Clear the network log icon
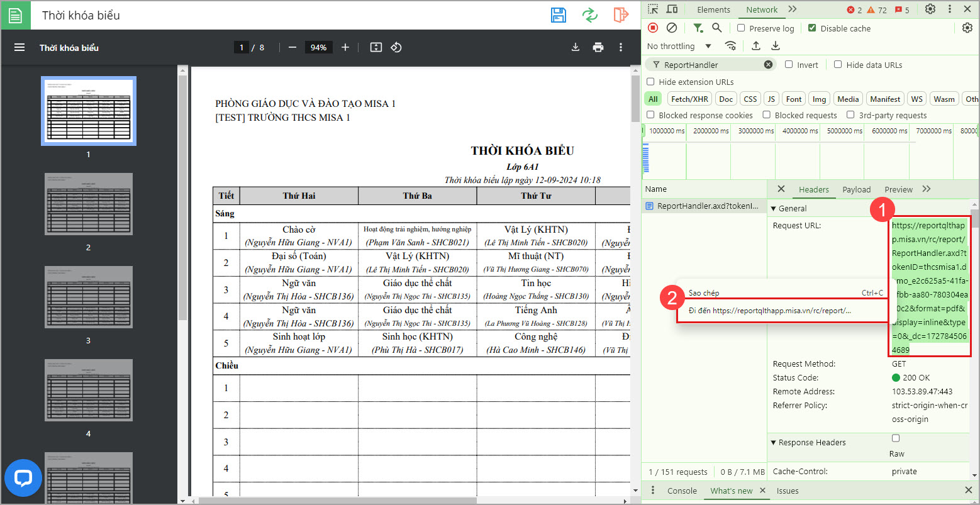 pos(672,28)
